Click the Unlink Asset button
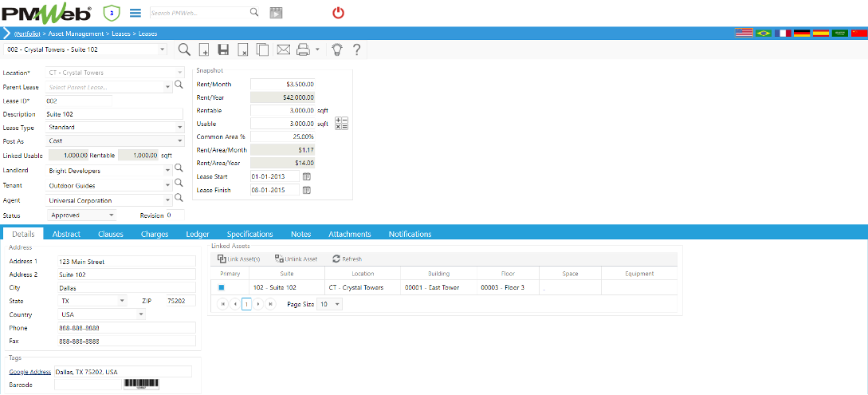The image size is (868, 395). 297,259
